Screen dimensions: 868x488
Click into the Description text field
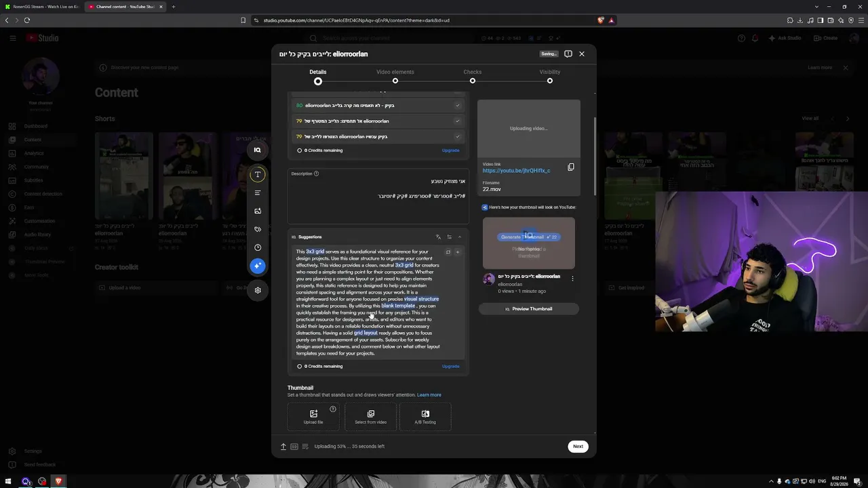378,197
